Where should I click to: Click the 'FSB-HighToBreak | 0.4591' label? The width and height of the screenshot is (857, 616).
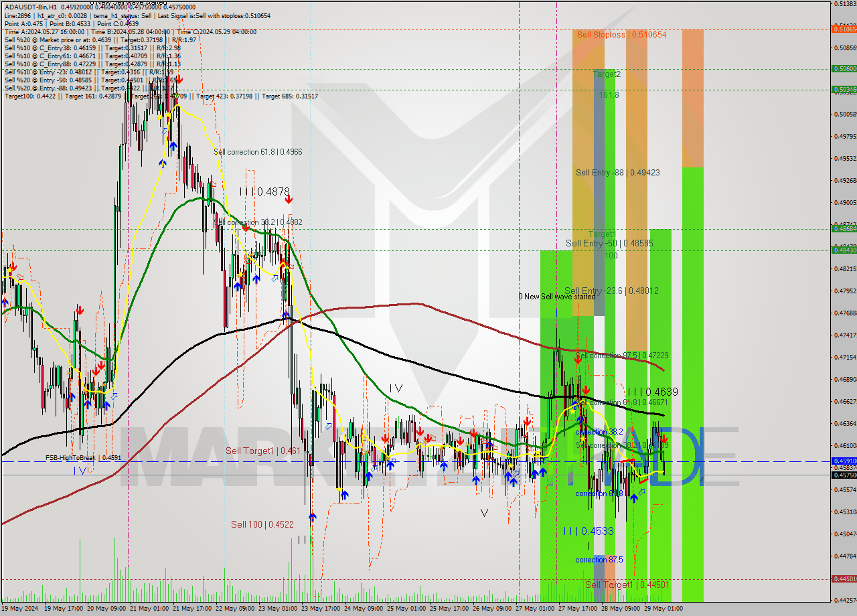(83, 458)
